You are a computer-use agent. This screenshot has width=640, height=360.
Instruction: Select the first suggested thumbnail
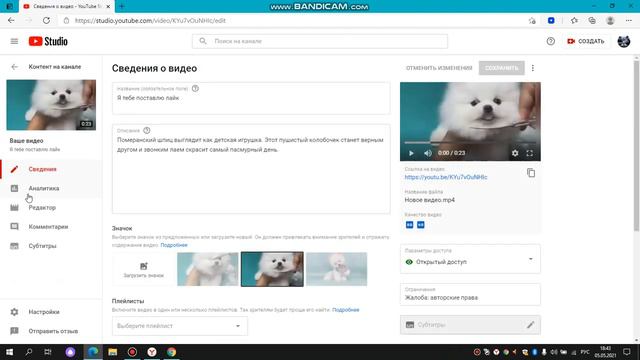208,269
